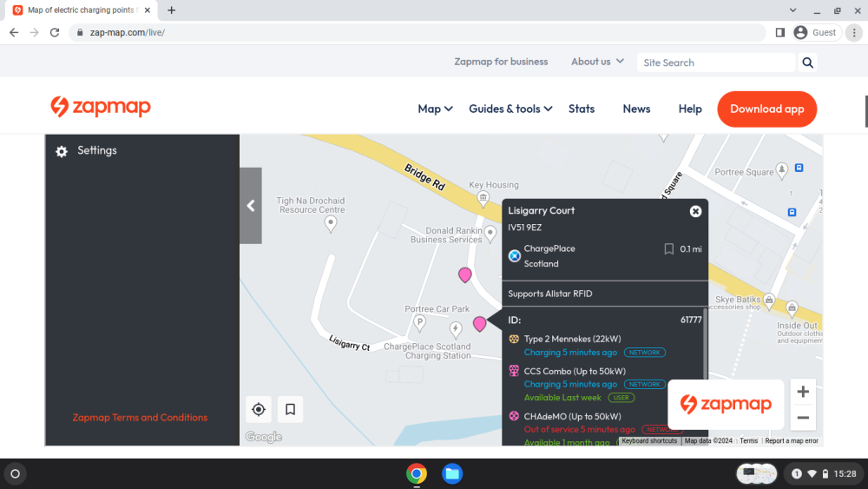Expand the Map dropdown menu
This screenshot has width=868, height=489.
[x=435, y=109]
